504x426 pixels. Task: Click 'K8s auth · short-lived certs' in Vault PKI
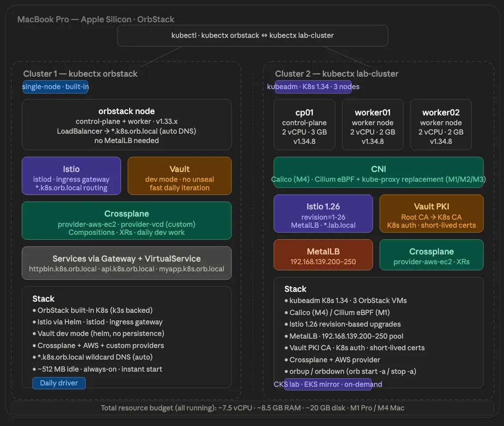[x=431, y=225]
